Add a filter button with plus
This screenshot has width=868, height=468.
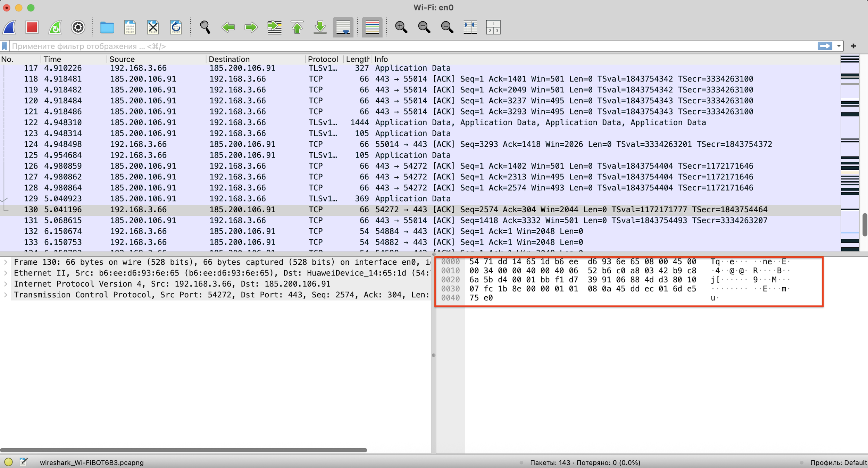click(x=853, y=46)
